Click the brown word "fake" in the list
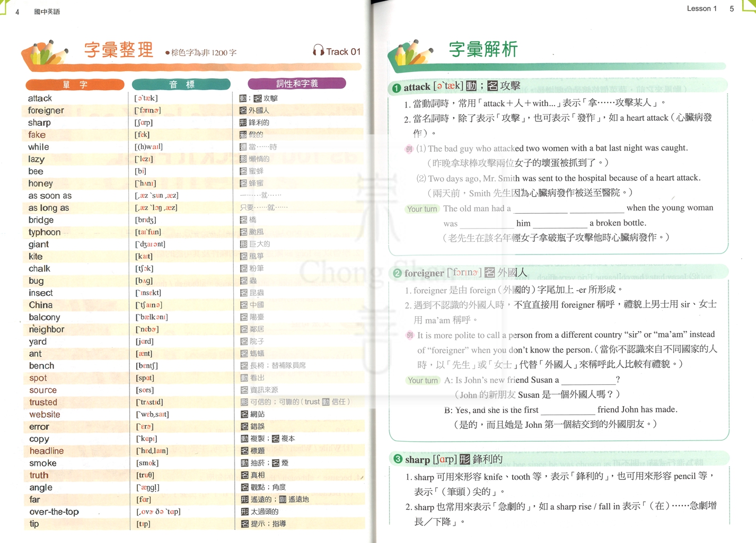 click(x=37, y=135)
